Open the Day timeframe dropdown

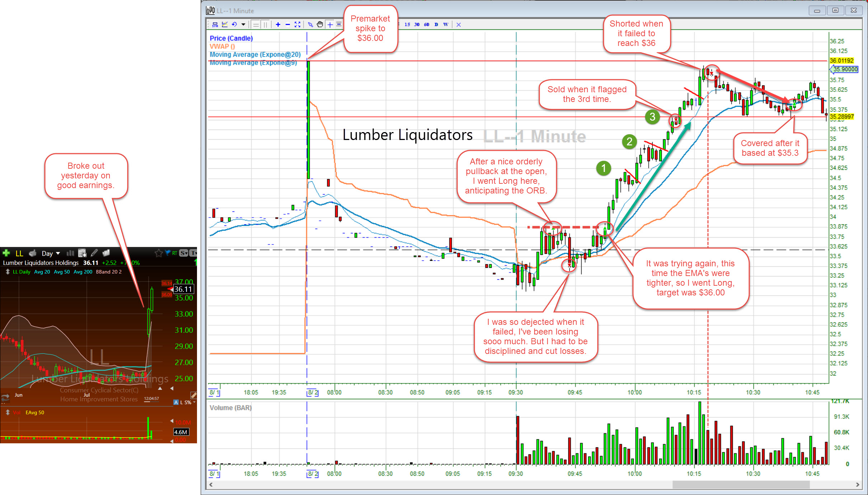point(51,253)
